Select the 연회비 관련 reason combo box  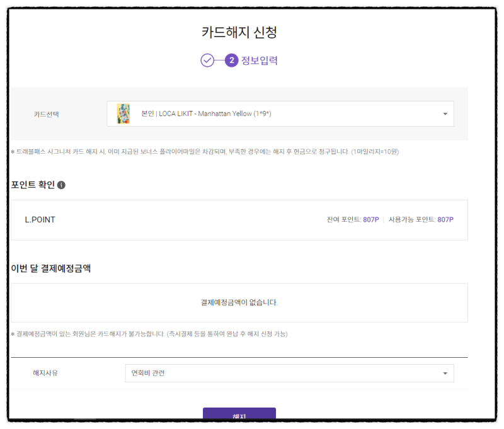(x=289, y=373)
